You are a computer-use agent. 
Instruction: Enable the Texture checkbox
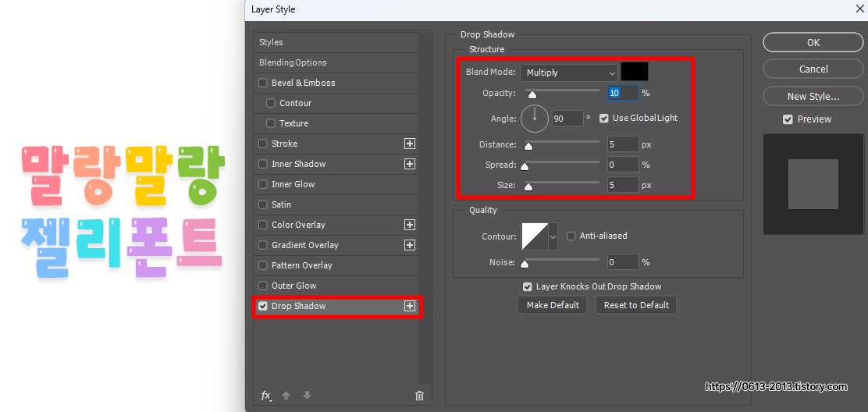point(271,123)
